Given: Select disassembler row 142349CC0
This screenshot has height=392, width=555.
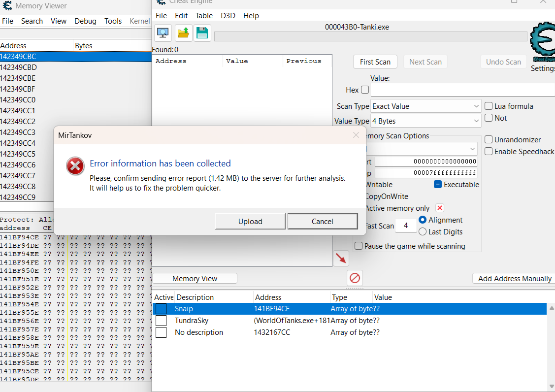Looking at the screenshot, I should point(76,100).
